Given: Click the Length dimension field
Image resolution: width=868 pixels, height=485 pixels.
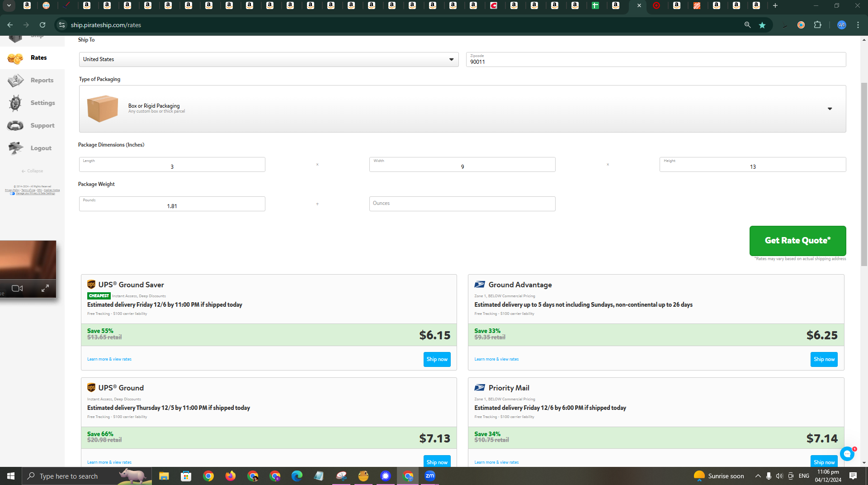Looking at the screenshot, I should 172,165.
